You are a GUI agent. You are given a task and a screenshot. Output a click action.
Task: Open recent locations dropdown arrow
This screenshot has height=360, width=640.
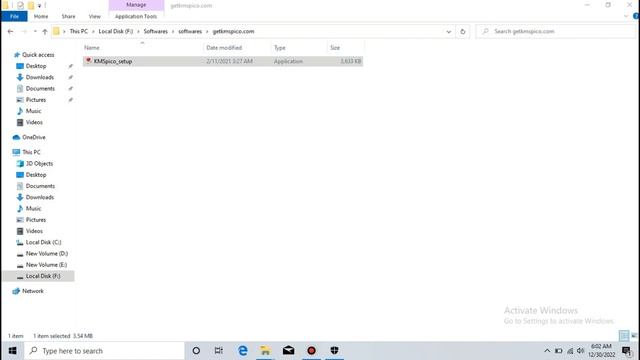click(35, 31)
